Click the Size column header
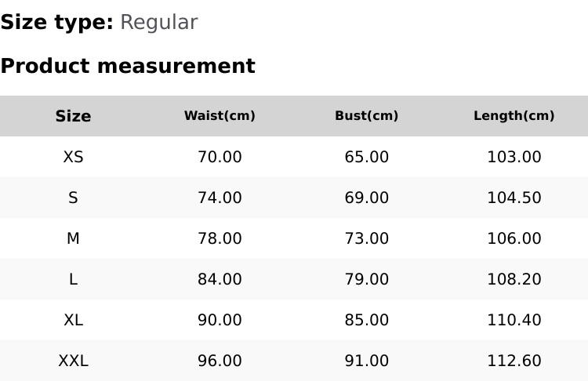Image resolution: width=588 pixels, height=381 pixels. click(73, 116)
